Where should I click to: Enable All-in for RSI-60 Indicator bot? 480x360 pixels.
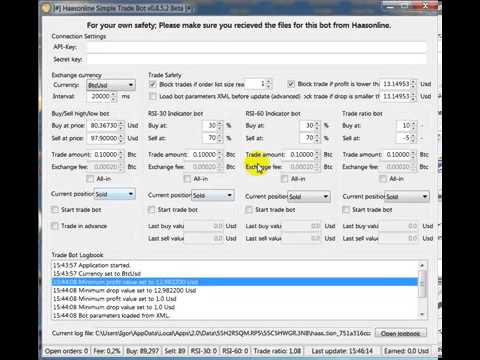pyautogui.click(x=285, y=179)
